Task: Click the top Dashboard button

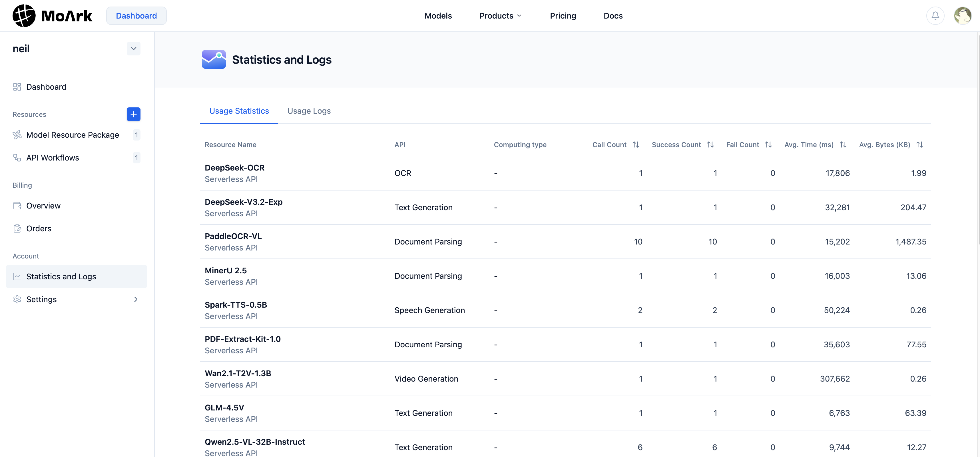Action: 136,16
